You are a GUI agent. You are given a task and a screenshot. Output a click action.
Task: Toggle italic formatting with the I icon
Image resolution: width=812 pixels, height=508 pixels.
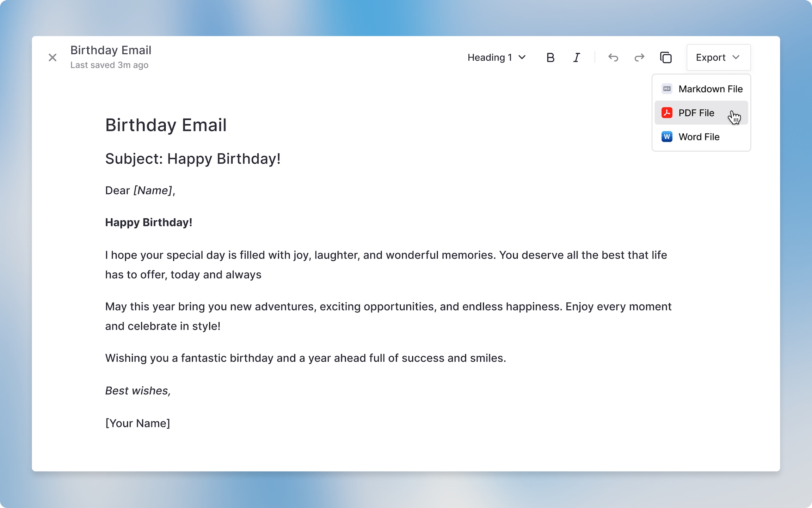[x=577, y=58]
